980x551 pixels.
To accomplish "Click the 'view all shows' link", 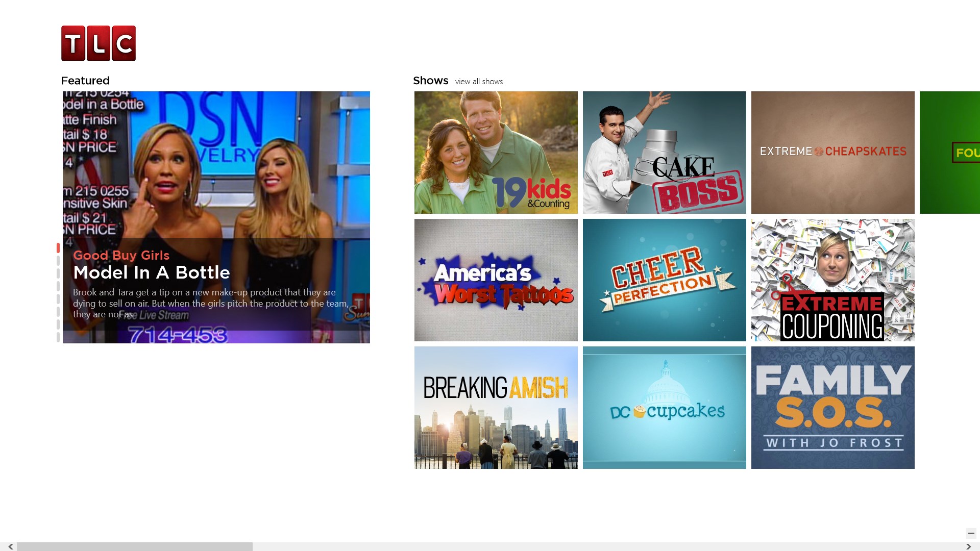I will (x=479, y=82).
